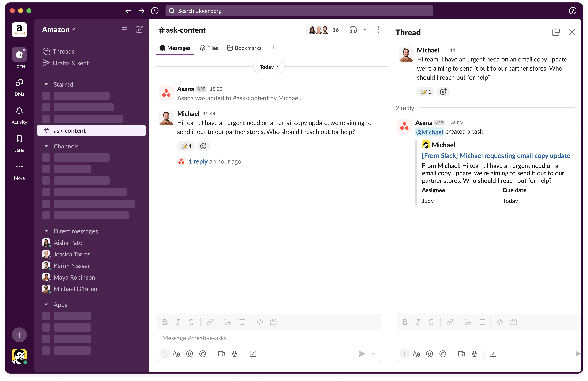Open thread in new window icon
The width and height of the screenshot is (588, 381).
[556, 32]
